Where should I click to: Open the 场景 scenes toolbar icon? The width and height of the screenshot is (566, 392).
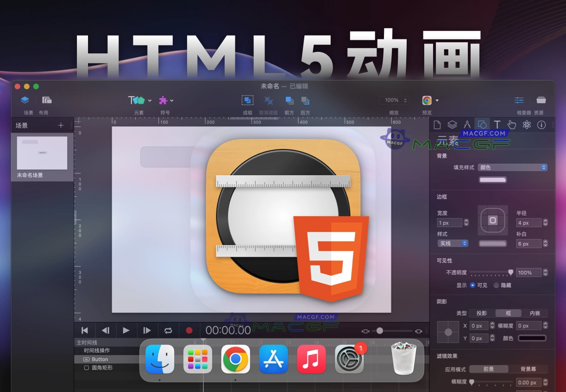point(25,100)
